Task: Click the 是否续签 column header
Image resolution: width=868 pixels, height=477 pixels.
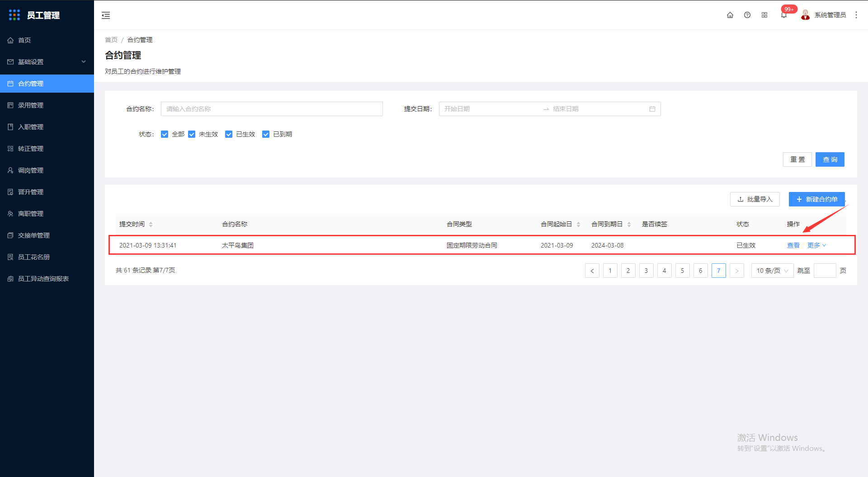Action: (655, 224)
